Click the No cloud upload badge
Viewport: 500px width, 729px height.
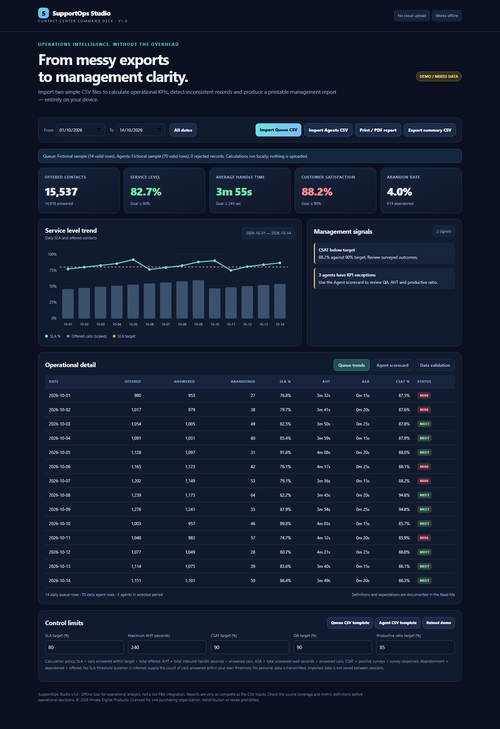(412, 16)
